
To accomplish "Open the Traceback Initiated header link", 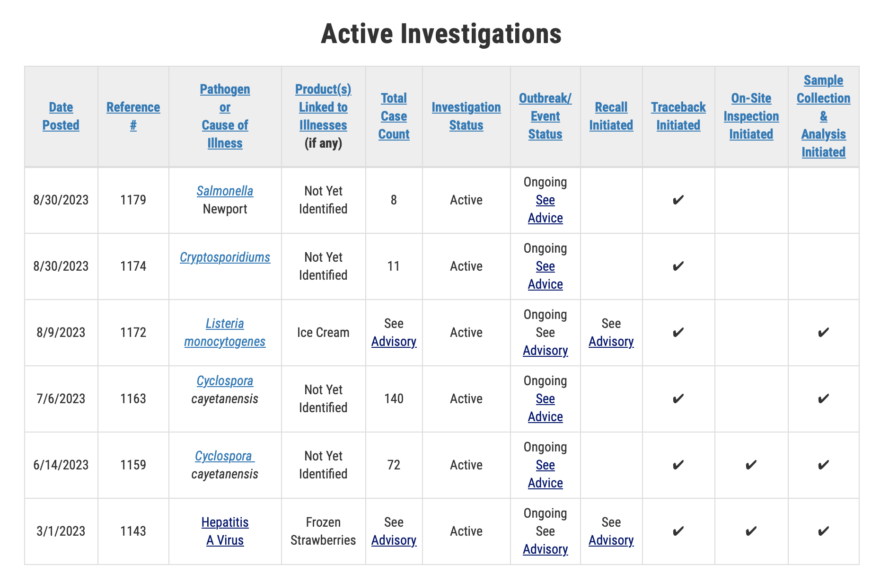I will [678, 116].
